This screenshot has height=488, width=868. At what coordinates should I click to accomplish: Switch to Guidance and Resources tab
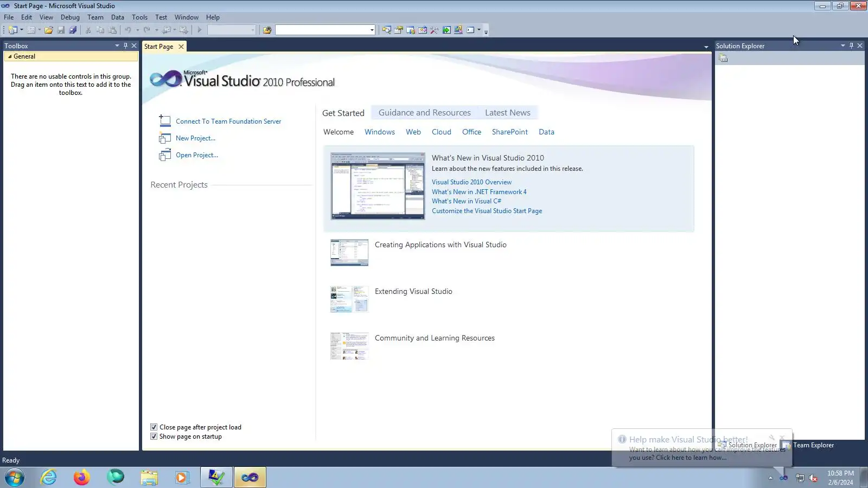coord(425,113)
